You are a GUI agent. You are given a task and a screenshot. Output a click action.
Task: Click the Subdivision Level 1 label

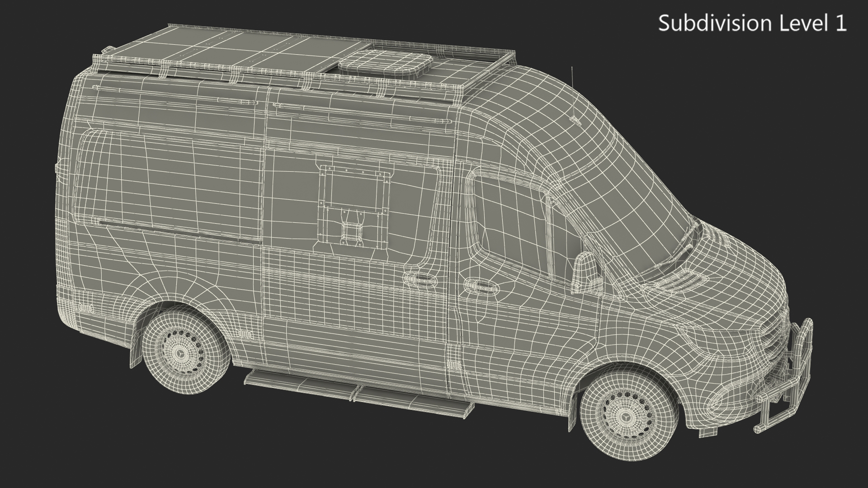coord(752,23)
